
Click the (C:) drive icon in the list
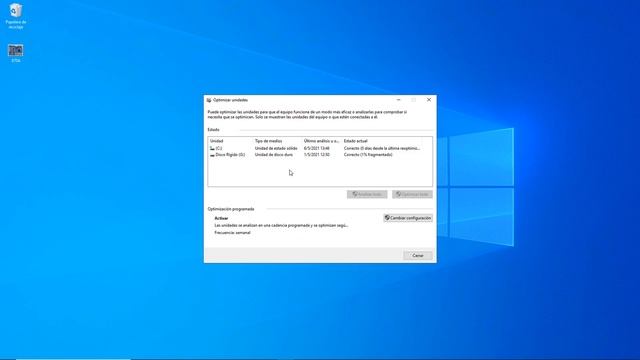[212, 148]
